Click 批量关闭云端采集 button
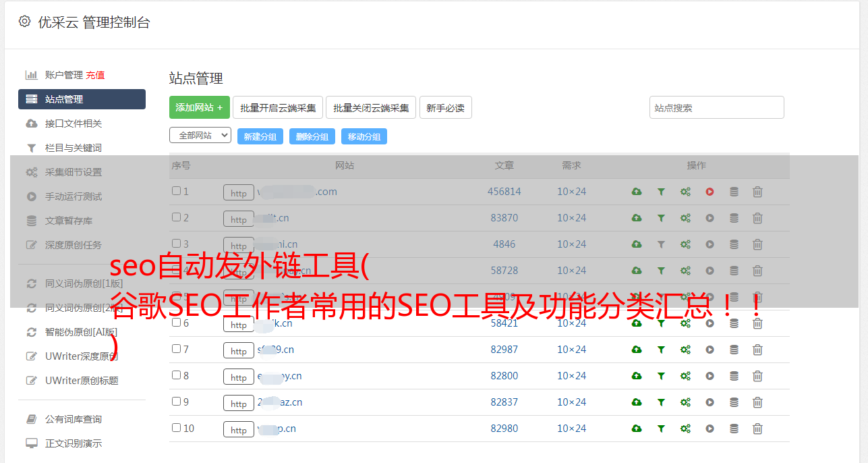868x463 pixels. click(371, 107)
